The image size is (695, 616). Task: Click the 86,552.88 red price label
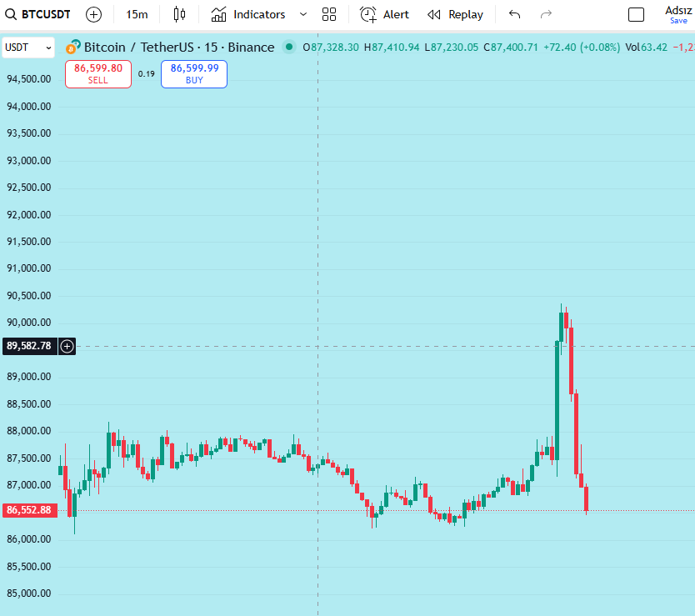[29, 509]
